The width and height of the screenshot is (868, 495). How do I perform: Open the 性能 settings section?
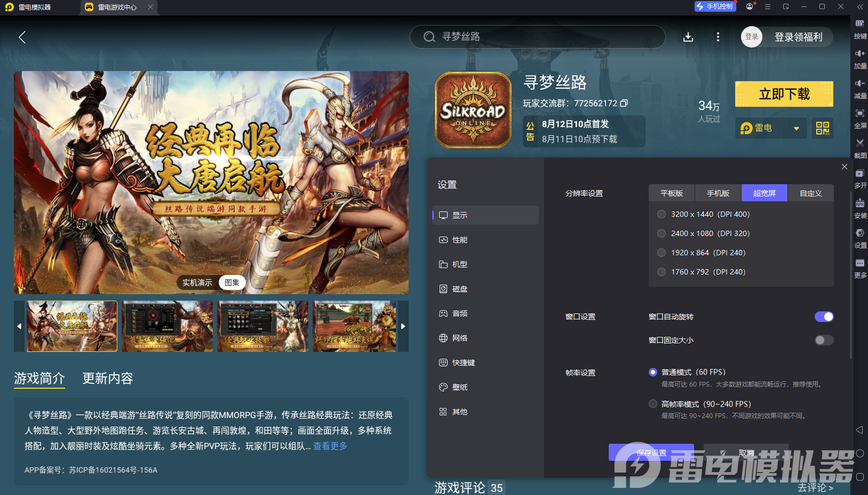[485, 240]
